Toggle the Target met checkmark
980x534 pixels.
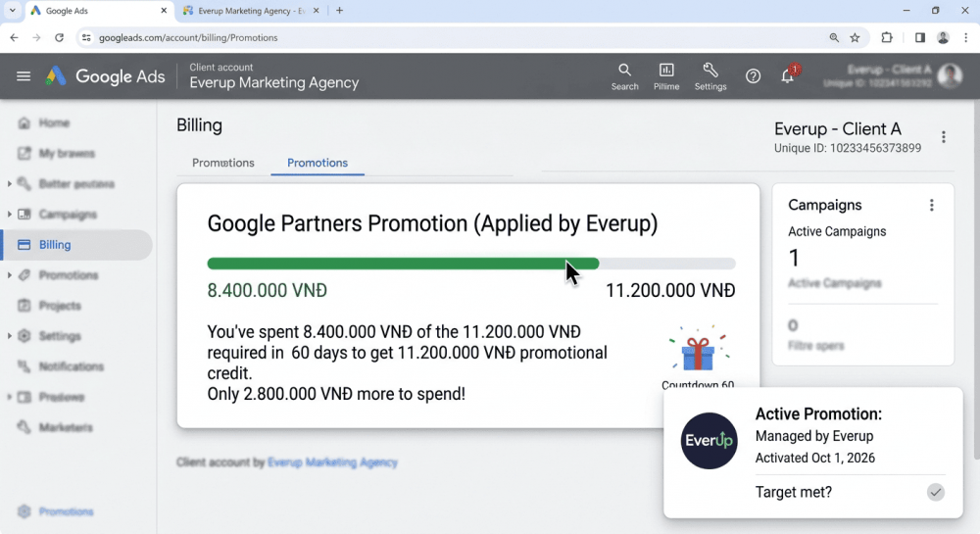pos(935,492)
